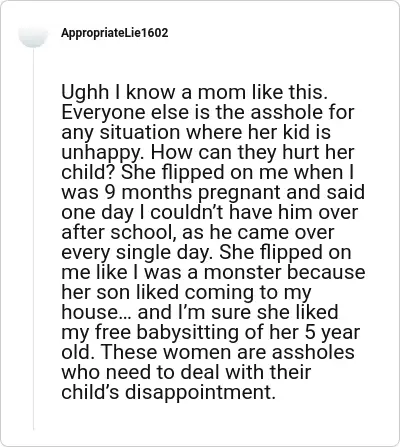Click the line starting 'child? She flipped on me'
400x447 pixels.
[x=207, y=172]
